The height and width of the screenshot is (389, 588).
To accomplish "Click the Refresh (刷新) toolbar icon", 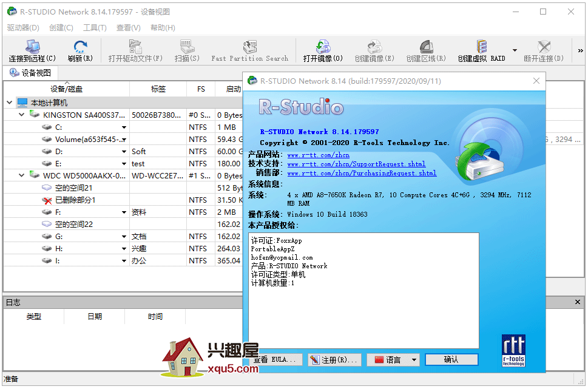I will (x=80, y=47).
